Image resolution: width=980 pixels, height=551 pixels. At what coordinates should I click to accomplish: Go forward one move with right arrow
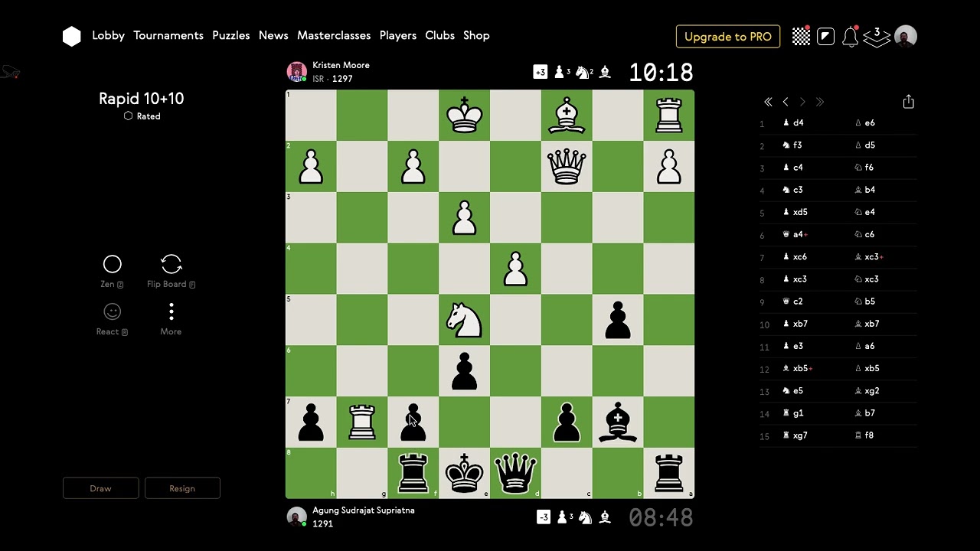coord(802,102)
